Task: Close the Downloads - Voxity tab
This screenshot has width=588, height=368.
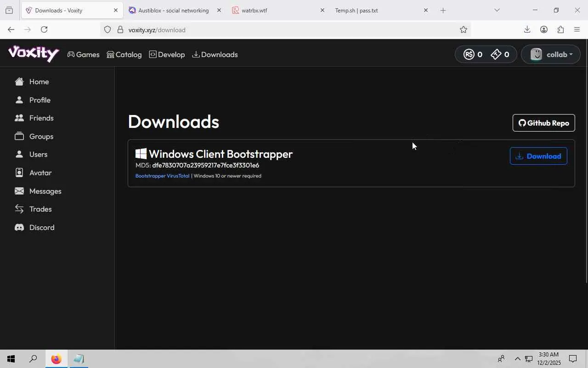Action: click(116, 10)
